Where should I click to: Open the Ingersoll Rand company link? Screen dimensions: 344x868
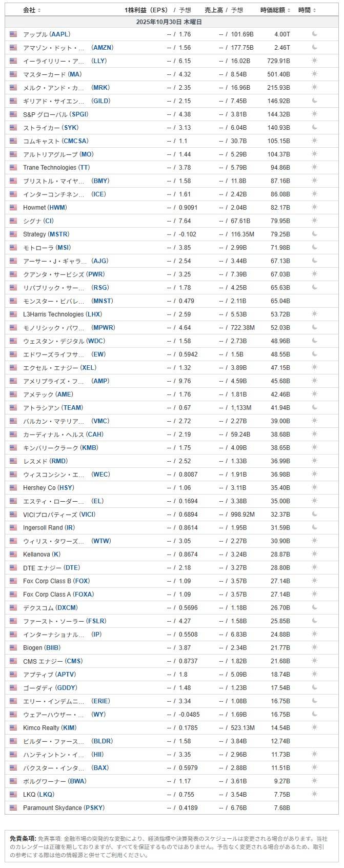pyautogui.click(x=43, y=528)
